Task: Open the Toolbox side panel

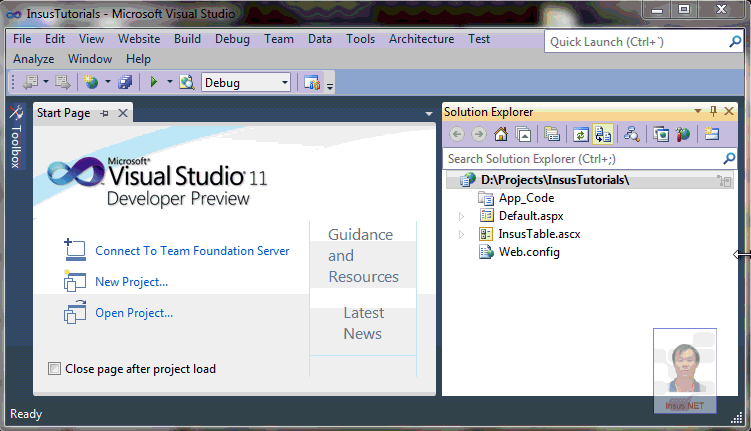Action: (x=16, y=140)
